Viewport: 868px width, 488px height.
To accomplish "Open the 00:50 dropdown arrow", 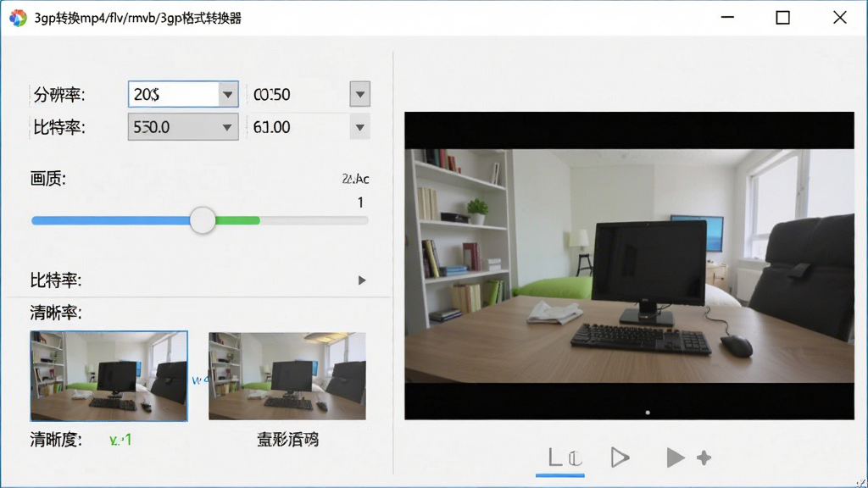I will click(359, 94).
